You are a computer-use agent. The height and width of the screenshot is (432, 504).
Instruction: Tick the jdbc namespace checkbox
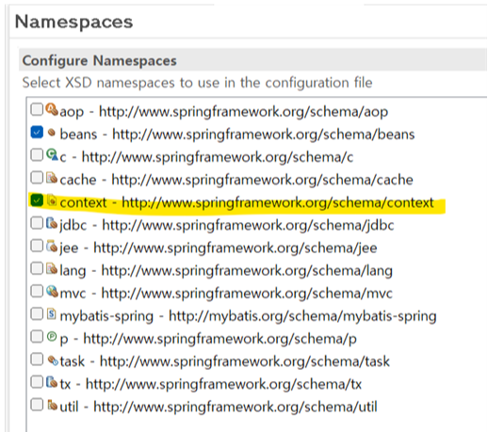pos(37,223)
